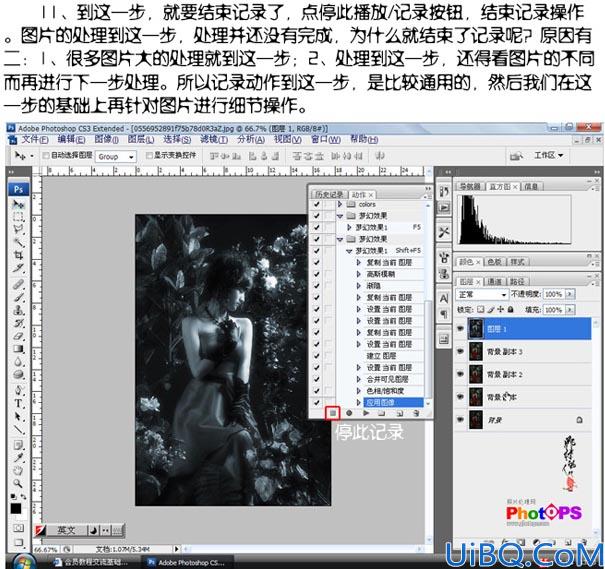This screenshot has height=569, width=605.
Task: Hide the 图层 1 layer via eye icon
Action: 460,329
